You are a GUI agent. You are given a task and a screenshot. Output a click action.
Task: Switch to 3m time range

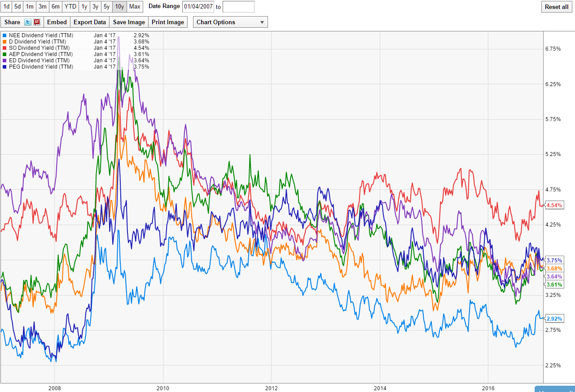click(x=42, y=7)
